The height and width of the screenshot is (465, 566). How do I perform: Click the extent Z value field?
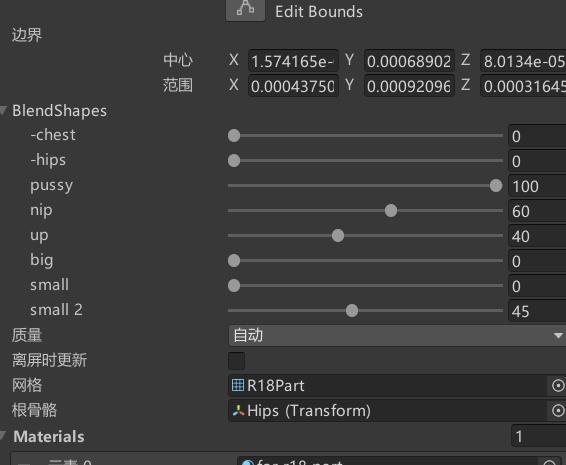[523, 86]
